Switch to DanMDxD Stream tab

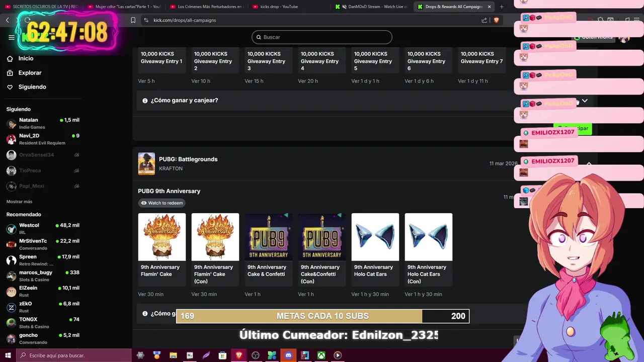point(371,7)
